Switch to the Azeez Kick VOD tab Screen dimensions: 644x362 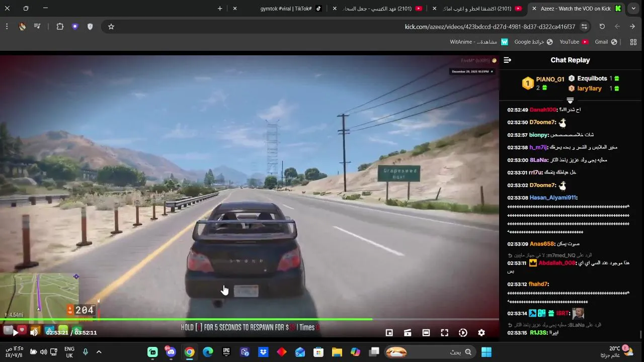[x=576, y=9]
